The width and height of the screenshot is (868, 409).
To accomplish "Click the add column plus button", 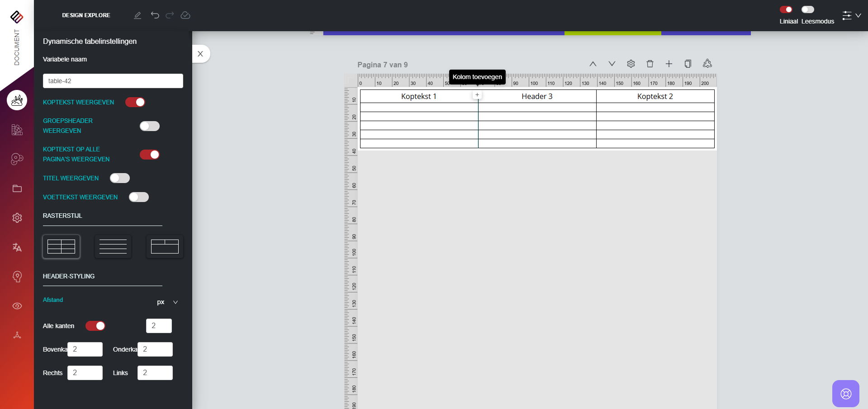I will tap(477, 95).
